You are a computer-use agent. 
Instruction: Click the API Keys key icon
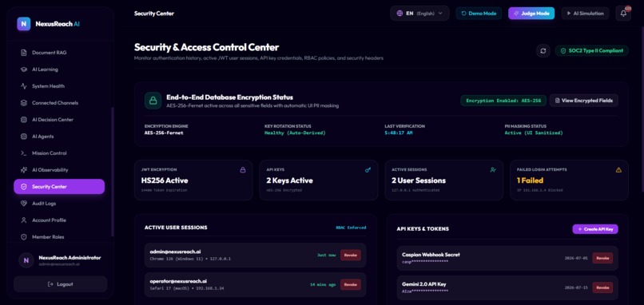(x=368, y=169)
